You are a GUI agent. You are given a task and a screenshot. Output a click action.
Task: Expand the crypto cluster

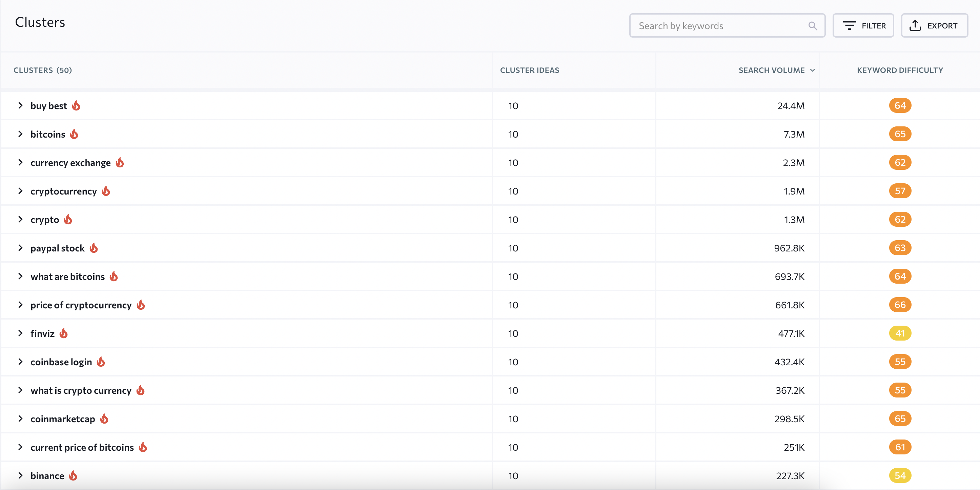tap(21, 220)
